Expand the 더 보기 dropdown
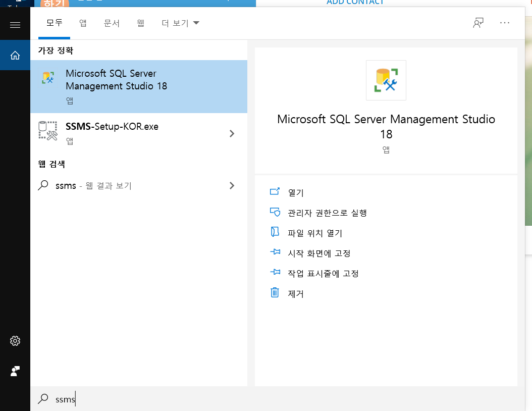This screenshot has height=411, width=532. click(x=180, y=23)
